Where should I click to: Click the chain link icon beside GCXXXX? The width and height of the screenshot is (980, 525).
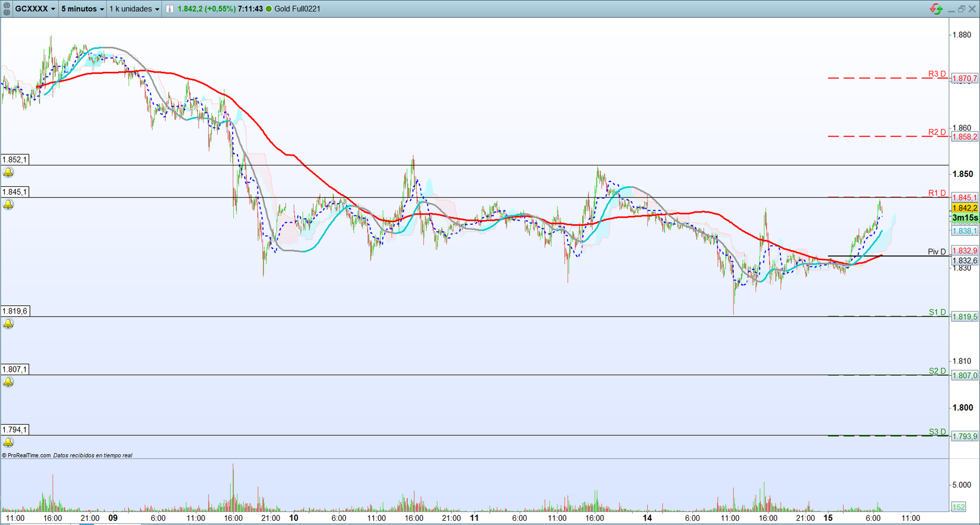6,8
